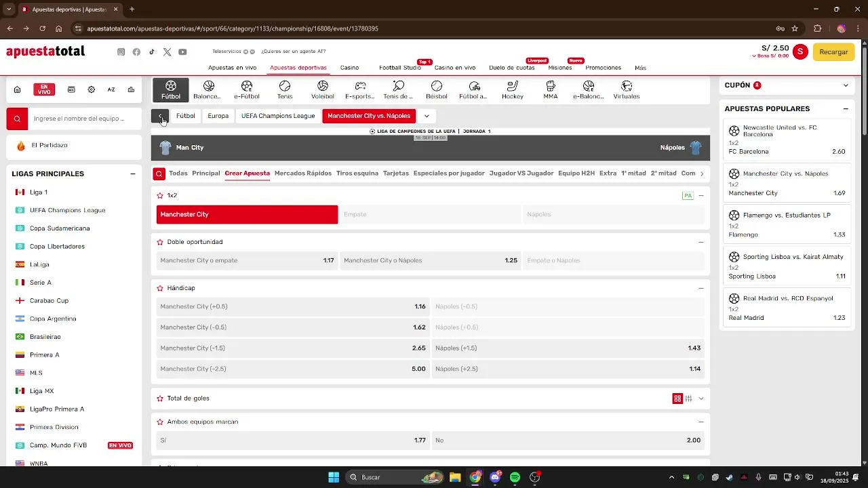The image size is (868, 488).
Task: Favorite the Ambos equipos marcan star
Action: point(160,422)
